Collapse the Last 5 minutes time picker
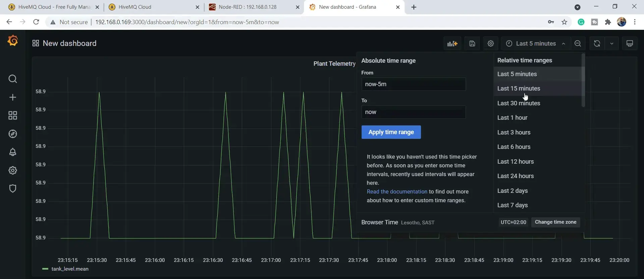The height and width of the screenshot is (279, 644). click(x=536, y=44)
